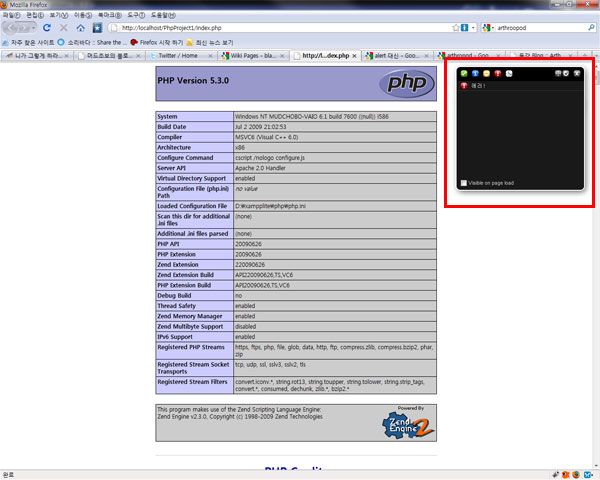The image size is (600, 480).
Task: Open the 도구 menu
Action: (136, 15)
